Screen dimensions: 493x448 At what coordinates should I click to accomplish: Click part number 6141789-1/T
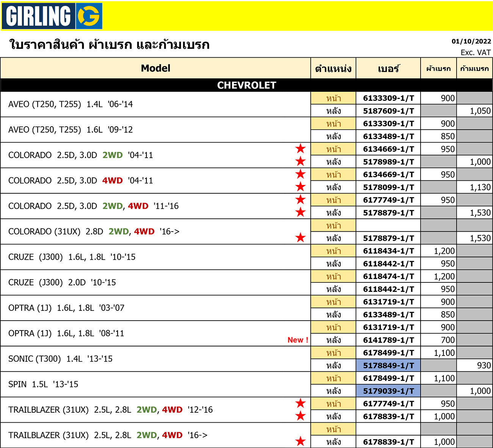coord(388,340)
